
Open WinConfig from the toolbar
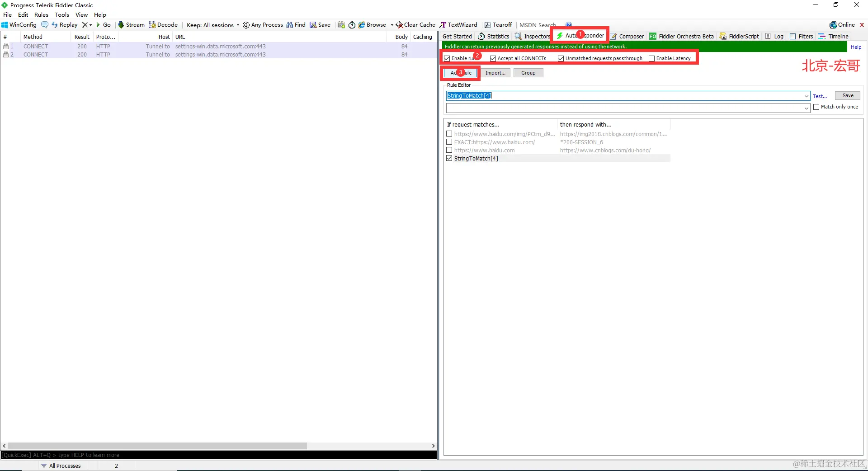point(19,25)
